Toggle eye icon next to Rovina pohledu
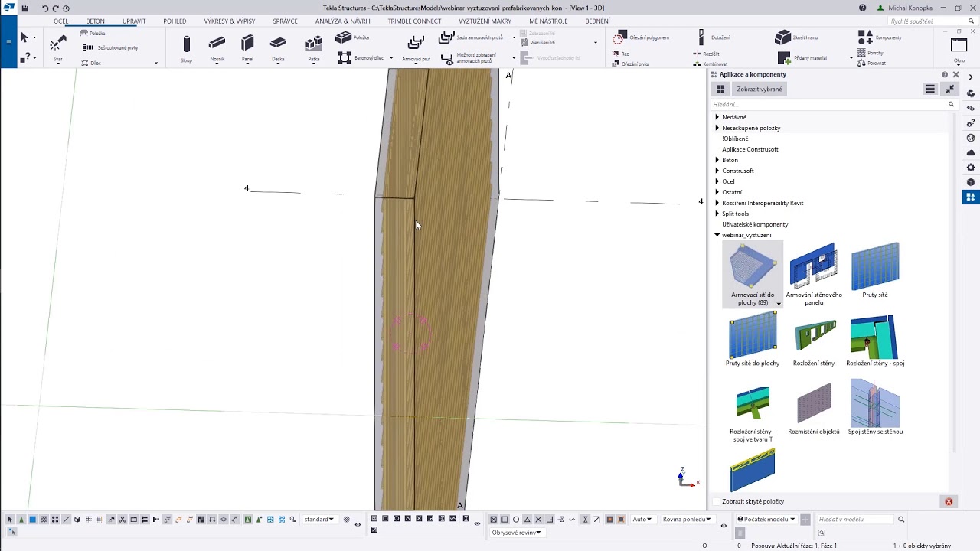Viewport: 980px width, 551px height. pyautogui.click(x=724, y=525)
